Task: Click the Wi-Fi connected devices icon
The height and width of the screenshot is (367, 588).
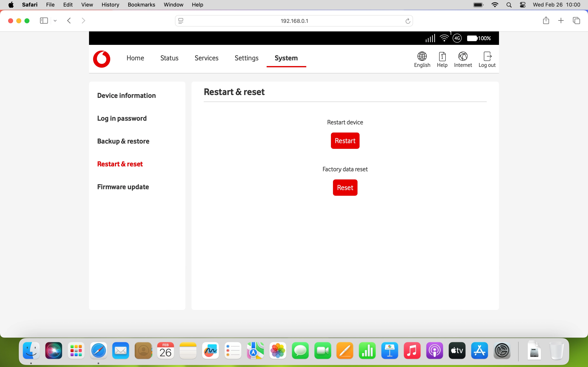Action: [444, 38]
